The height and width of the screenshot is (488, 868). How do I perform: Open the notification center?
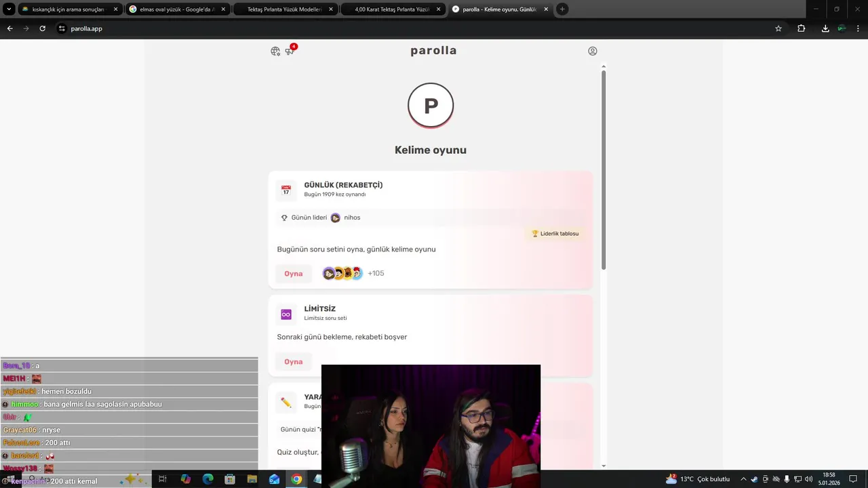(853, 479)
